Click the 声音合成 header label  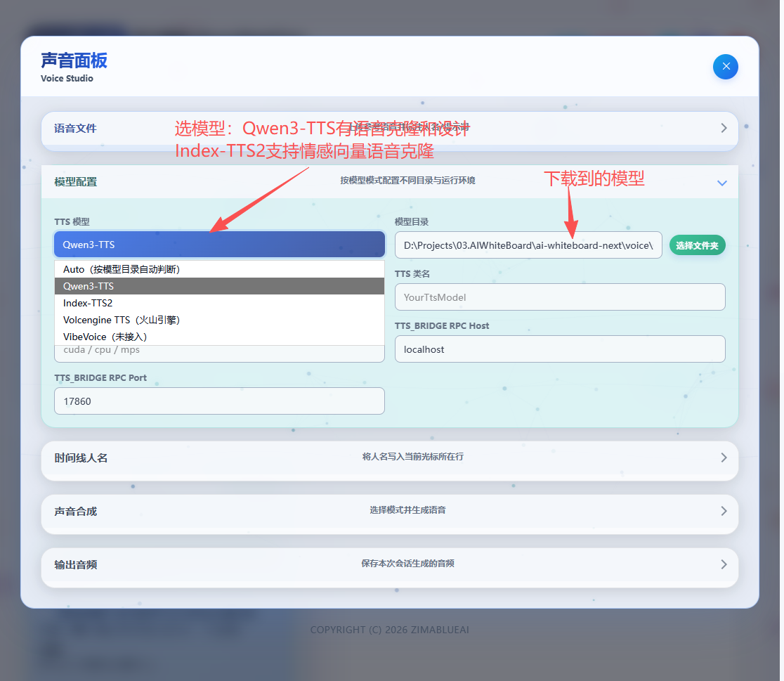[x=74, y=511]
